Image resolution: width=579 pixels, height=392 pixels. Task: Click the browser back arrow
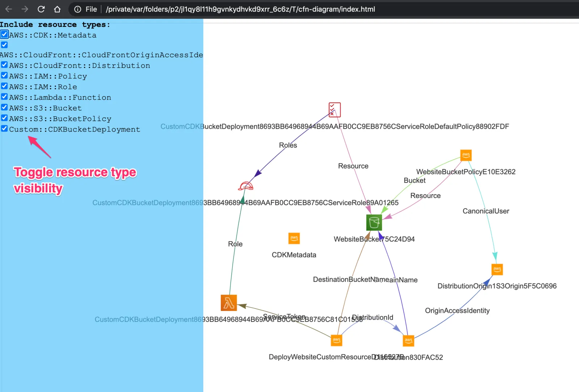click(9, 9)
